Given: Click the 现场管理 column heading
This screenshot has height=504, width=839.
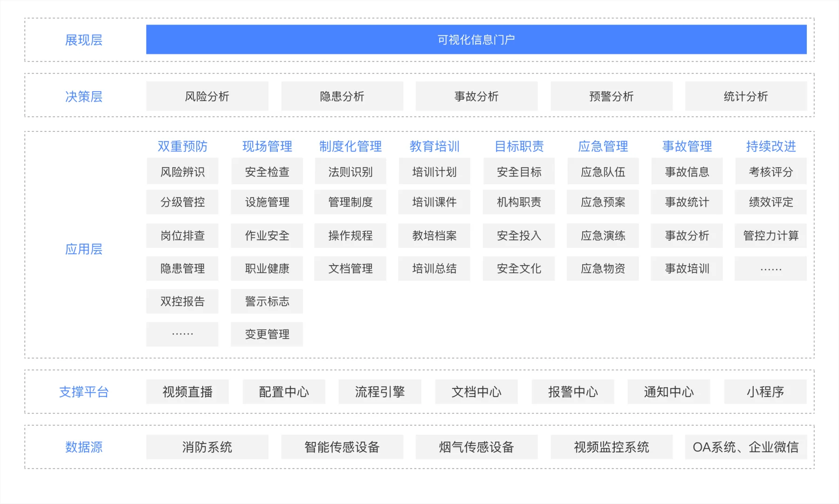Looking at the screenshot, I should point(267,146).
